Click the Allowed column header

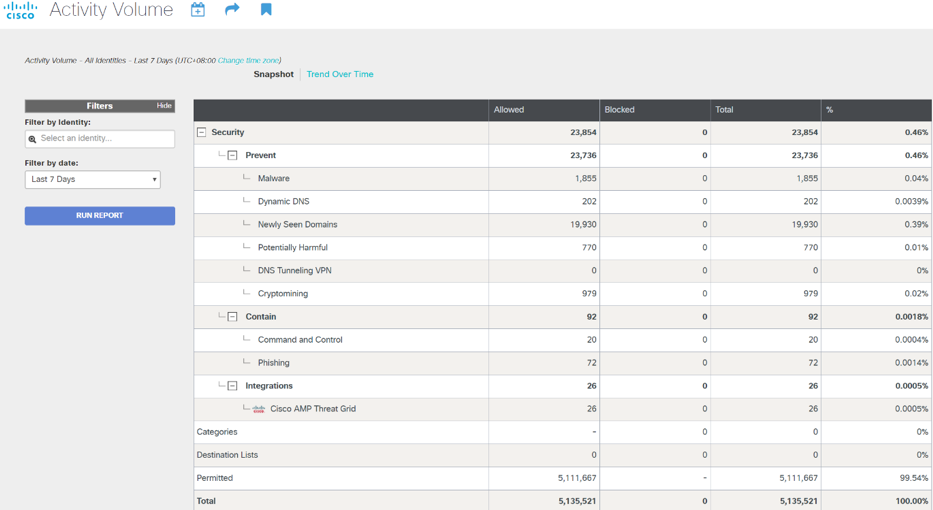(x=509, y=110)
